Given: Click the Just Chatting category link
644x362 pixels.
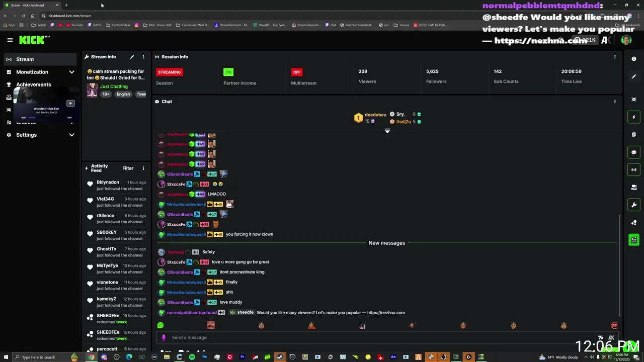Looking at the screenshot, I should [x=114, y=86].
